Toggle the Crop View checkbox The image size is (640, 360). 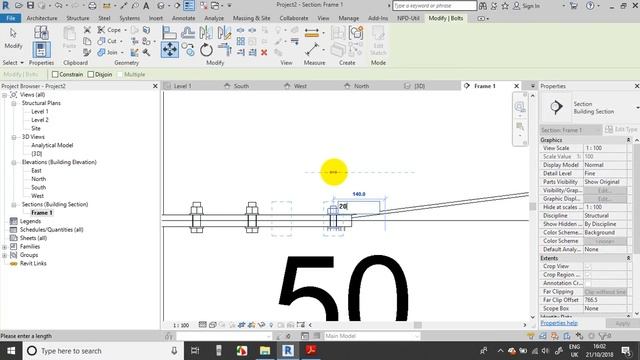click(588, 266)
